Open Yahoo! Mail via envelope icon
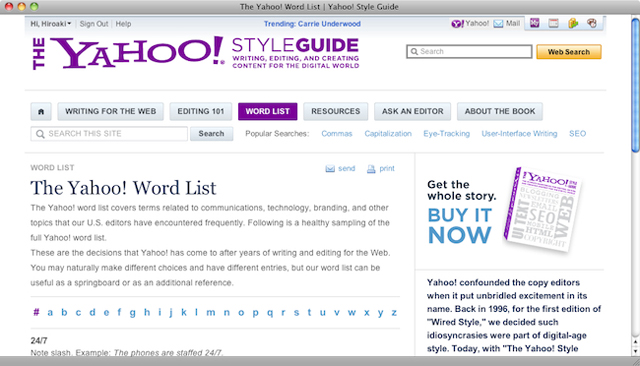 click(x=498, y=24)
